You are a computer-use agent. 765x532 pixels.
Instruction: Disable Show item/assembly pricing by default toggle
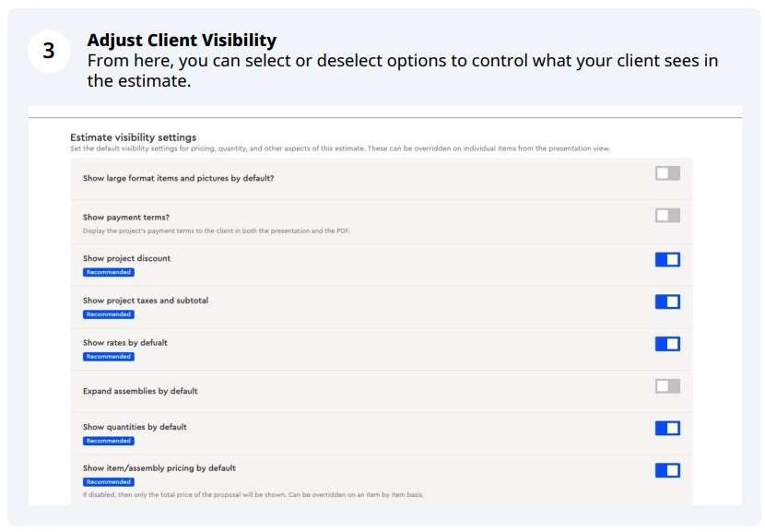(x=667, y=470)
